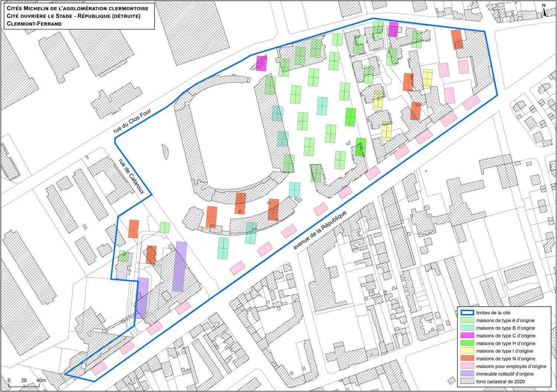Click the blue 'limites de la cité' legend swatch
This screenshot has width=557, height=392.
pyautogui.click(x=466, y=313)
